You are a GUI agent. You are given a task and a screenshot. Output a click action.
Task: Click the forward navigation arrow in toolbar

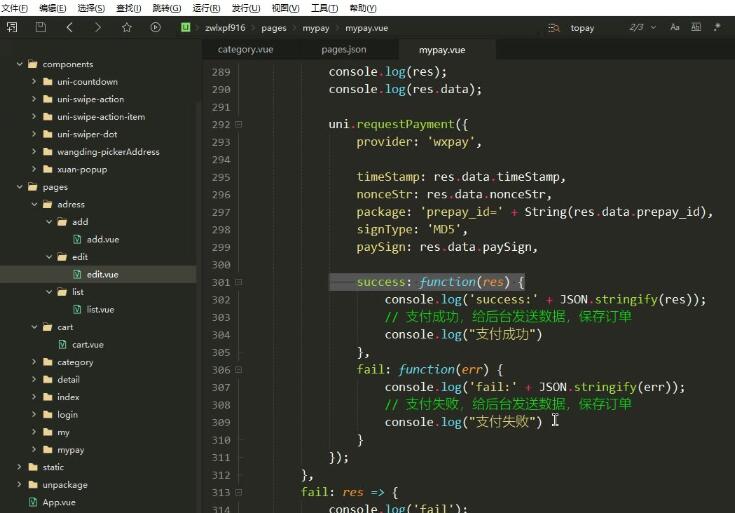98,28
